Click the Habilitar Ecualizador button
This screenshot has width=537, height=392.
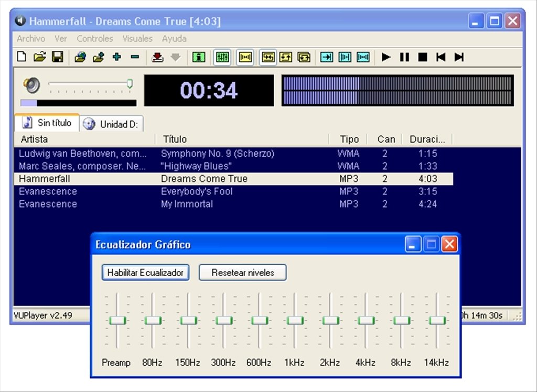pos(146,273)
